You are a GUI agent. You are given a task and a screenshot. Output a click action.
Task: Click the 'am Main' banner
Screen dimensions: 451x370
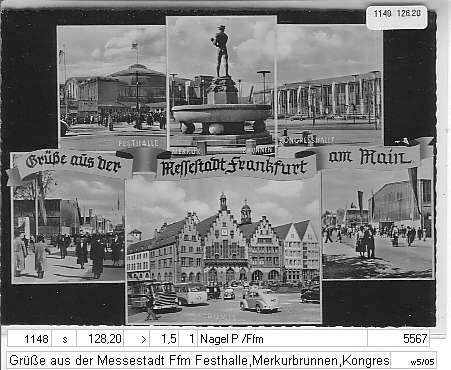coord(369,156)
